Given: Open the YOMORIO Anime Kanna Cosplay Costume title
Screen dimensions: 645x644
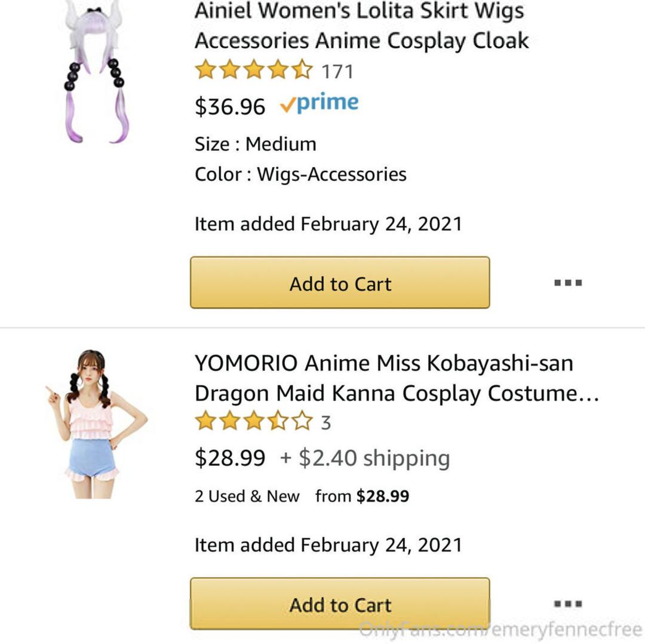Looking at the screenshot, I should (397, 378).
